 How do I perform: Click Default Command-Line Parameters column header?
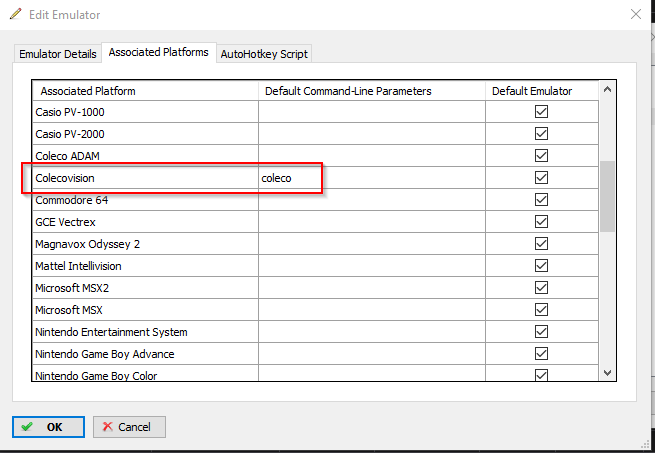(x=372, y=91)
